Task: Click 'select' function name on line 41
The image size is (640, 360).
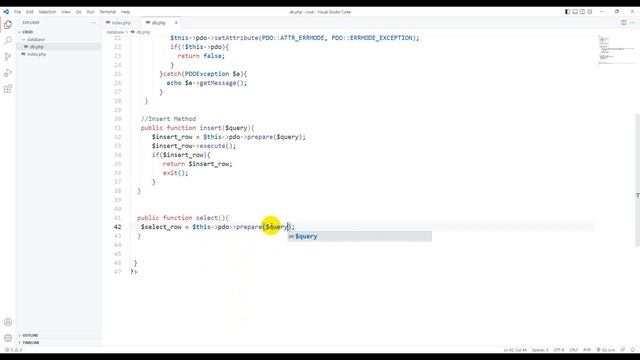Action: (207, 218)
